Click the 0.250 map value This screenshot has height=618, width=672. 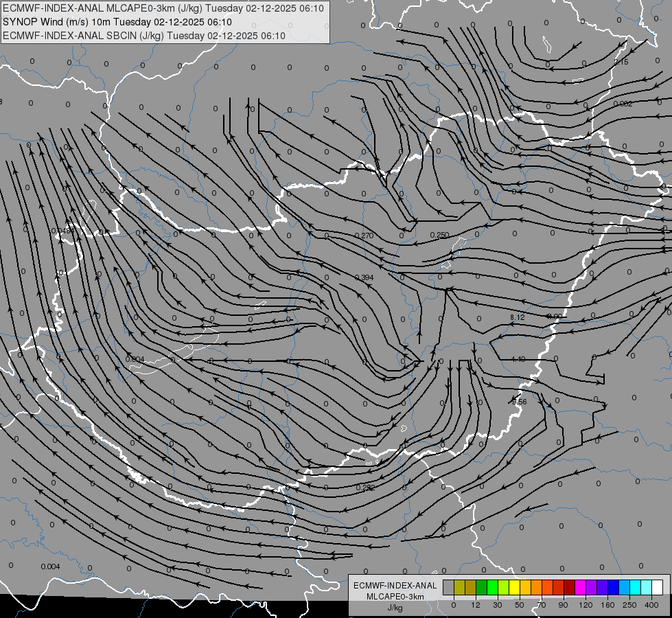click(440, 235)
